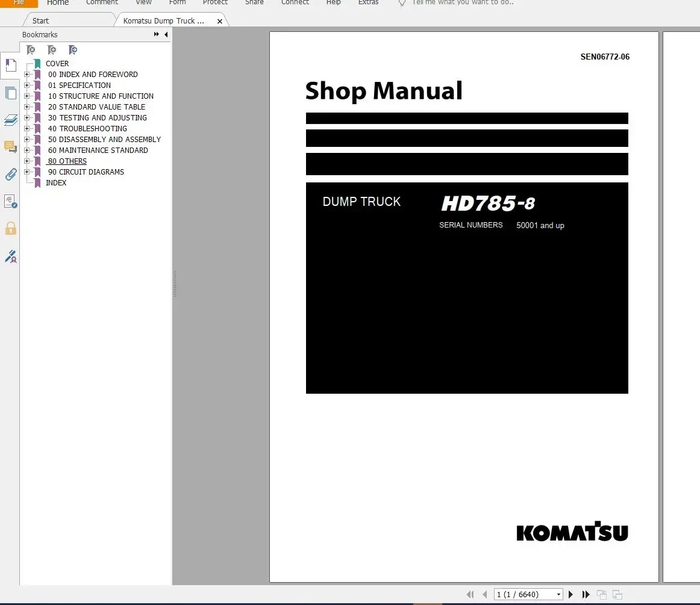Go to the last page arrow
Image resolution: width=700 pixels, height=605 pixels.
point(586,594)
